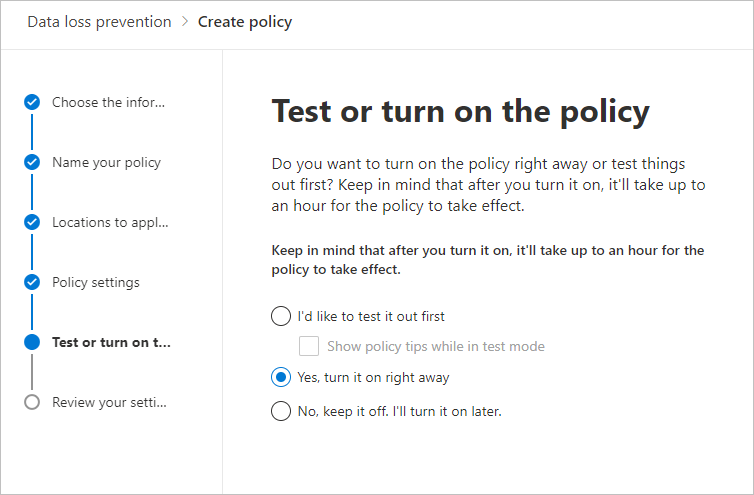Jump to the Name your policy step
The image size is (754, 495).
tap(106, 162)
